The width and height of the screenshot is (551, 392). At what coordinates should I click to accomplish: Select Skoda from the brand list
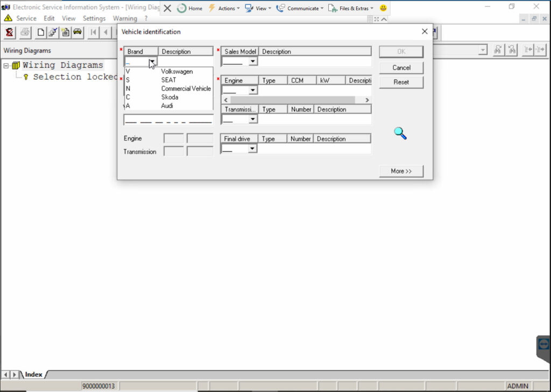click(169, 97)
